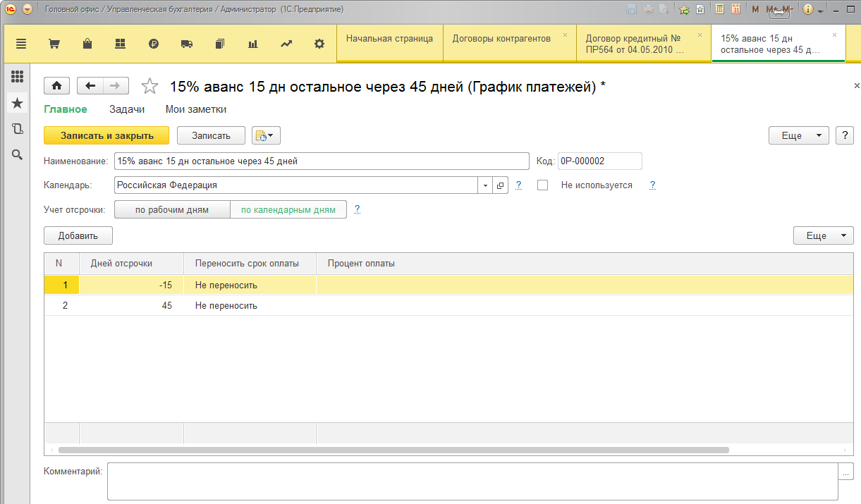Click the add-to-favorites star with arrow

(x=684, y=10)
